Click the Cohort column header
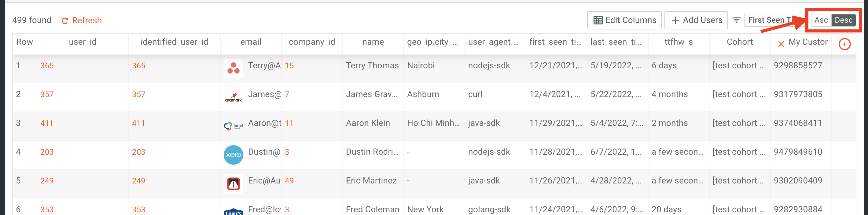868x215 pixels. coord(740,42)
